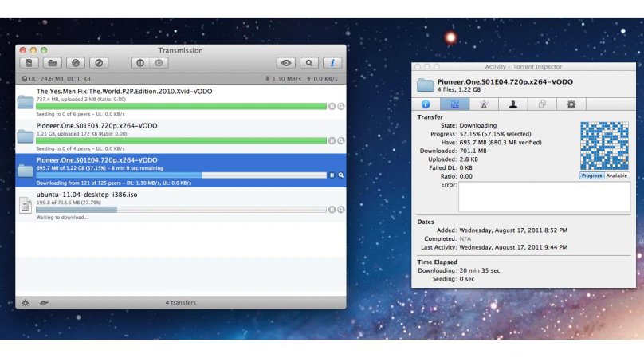This screenshot has height=362, width=644.
Task: Open General Info tab in Inspector
Action: (426, 104)
